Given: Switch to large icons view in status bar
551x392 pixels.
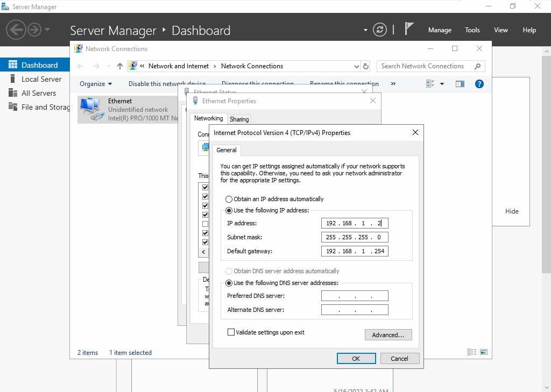Looking at the screenshot, I should (484, 352).
